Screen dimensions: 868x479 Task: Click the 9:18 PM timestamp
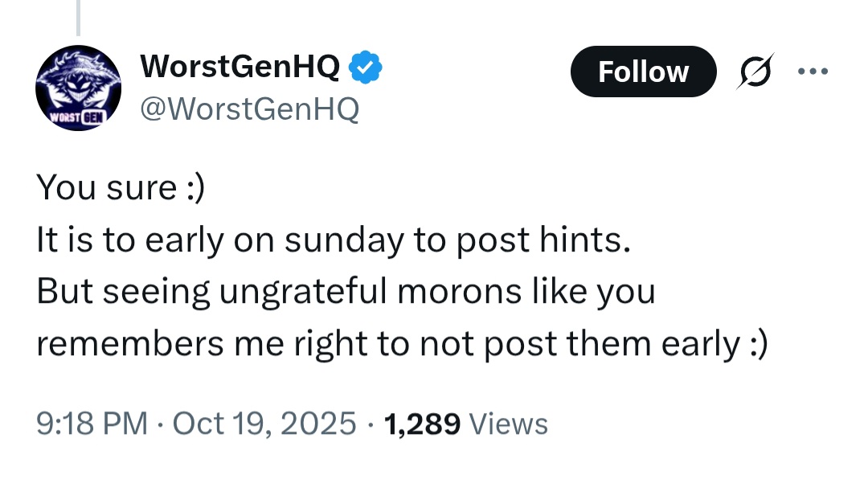[92, 423]
